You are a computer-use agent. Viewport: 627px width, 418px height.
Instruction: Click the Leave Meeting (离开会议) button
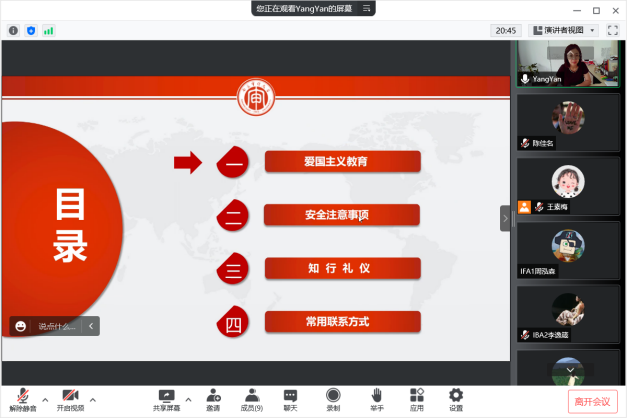590,401
